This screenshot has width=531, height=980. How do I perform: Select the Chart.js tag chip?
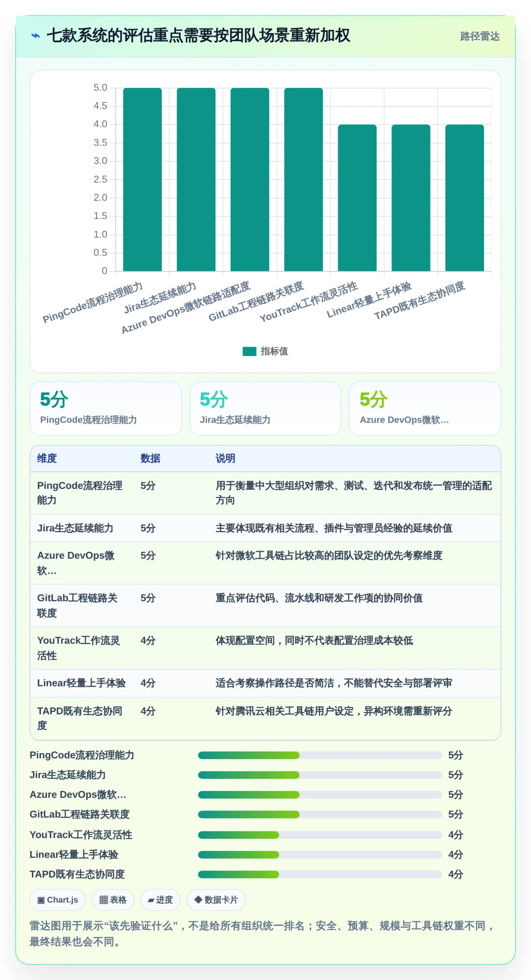tap(58, 900)
